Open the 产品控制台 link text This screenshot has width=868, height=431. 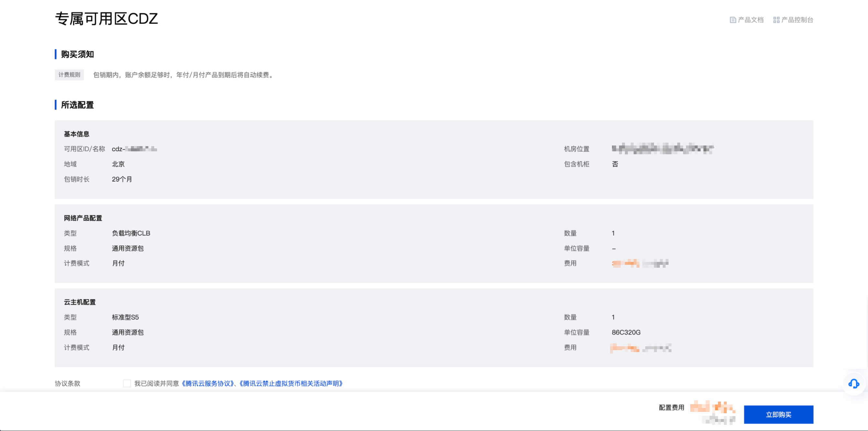click(x=797, y=20)
